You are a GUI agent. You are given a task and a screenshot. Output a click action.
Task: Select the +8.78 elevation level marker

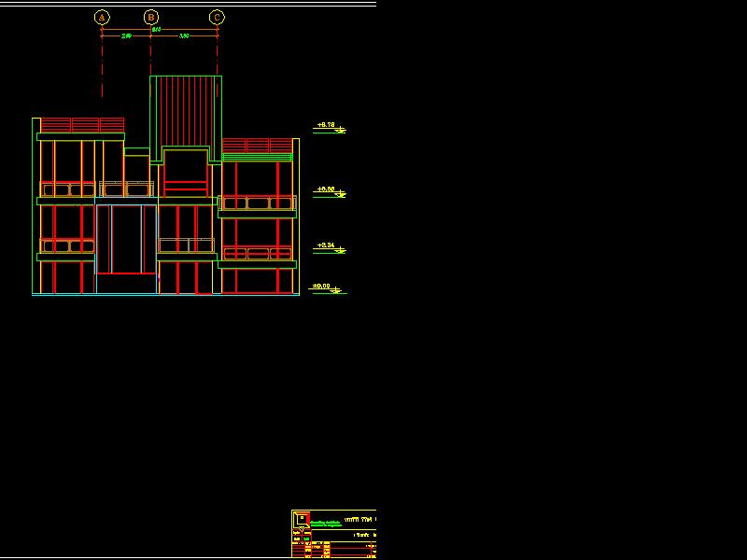coord(327,125)
